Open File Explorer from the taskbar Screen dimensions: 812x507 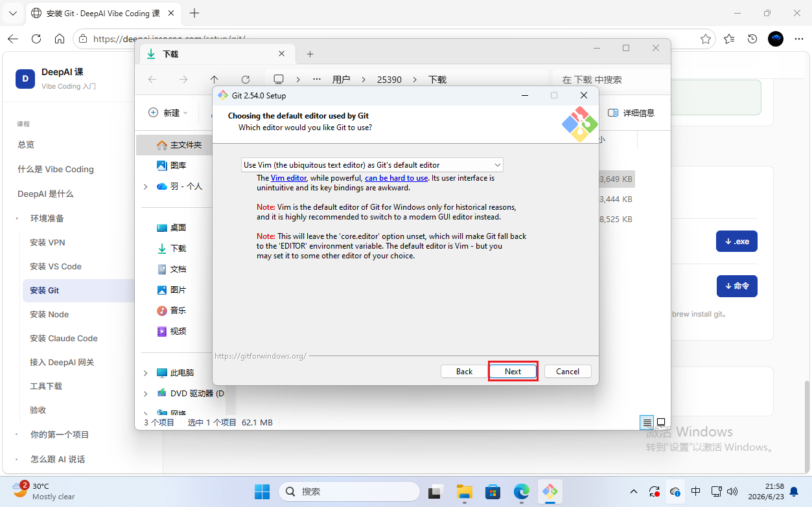point(464,491)
